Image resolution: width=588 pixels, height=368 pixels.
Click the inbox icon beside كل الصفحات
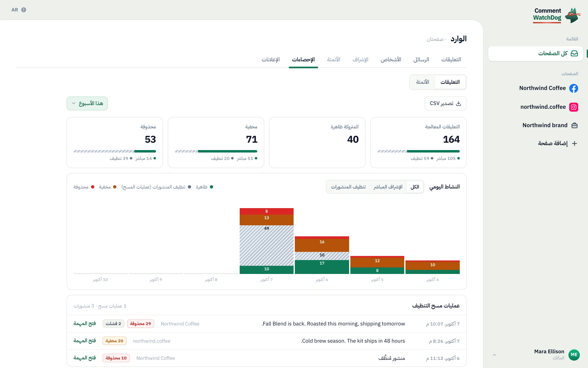pyautogui.click(x=574, y=53)
